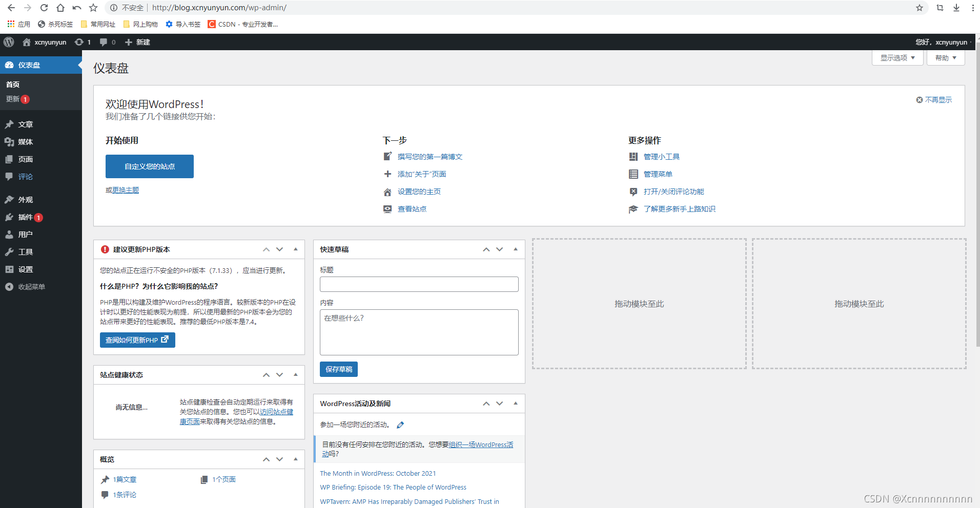
Task: Click 了解更多新手上路知识 link
Action: tap(680, 209)
